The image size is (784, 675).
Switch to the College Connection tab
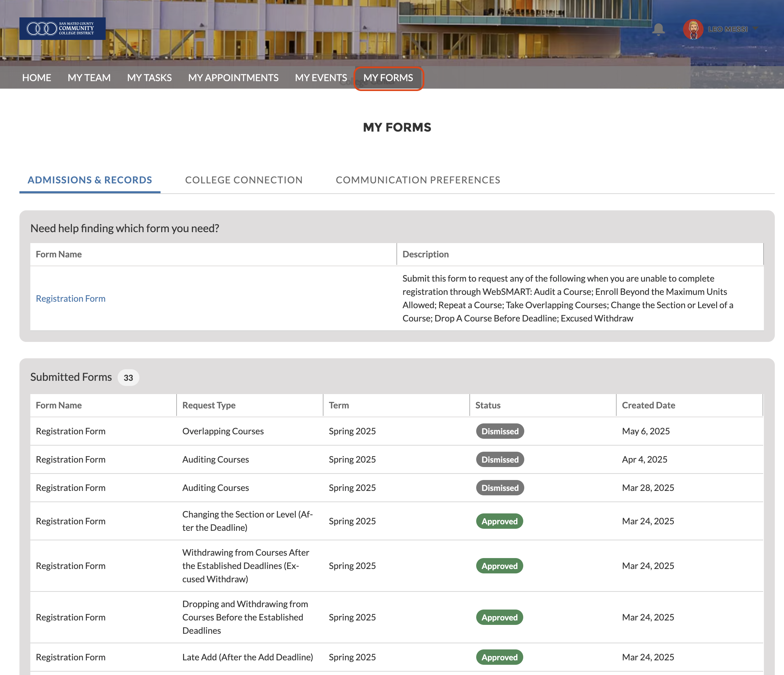pos(244,180)
